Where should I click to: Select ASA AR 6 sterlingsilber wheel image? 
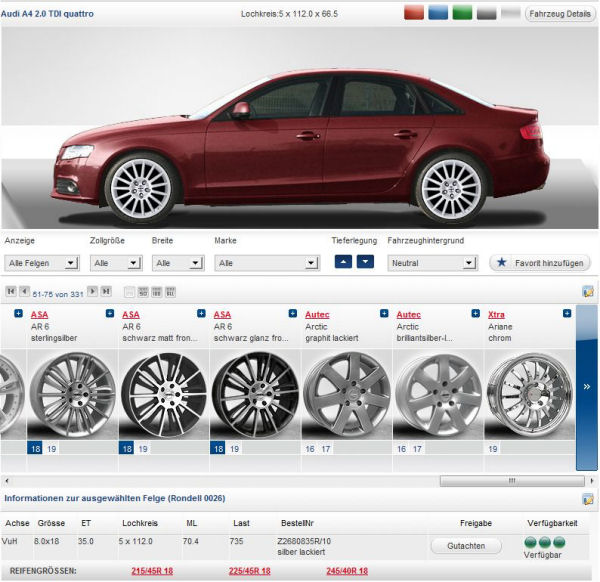tap(73, 395)
